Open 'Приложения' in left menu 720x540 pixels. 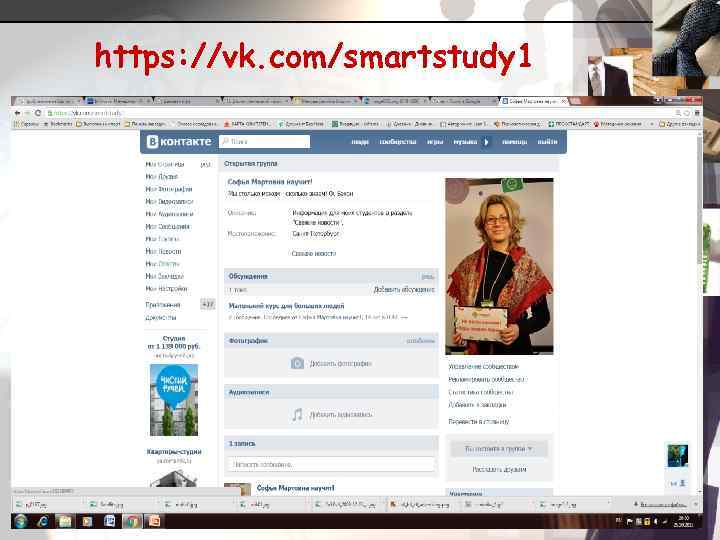coord(163,305)
